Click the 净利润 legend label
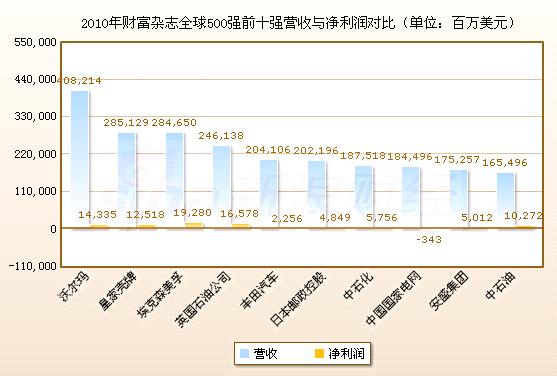This screenshot has height=376, width=557. (x=347, y=353)
